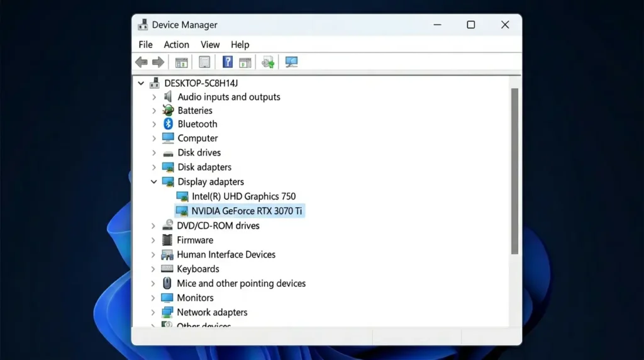Expand Audio inputs and outputs

click(154, 98)
